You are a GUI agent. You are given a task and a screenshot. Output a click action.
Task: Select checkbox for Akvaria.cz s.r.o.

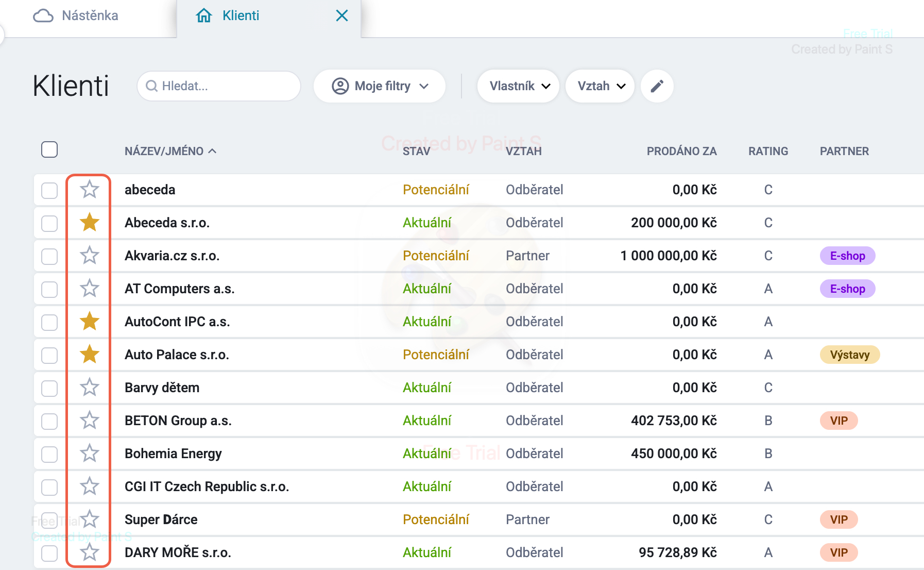[49, 256]
